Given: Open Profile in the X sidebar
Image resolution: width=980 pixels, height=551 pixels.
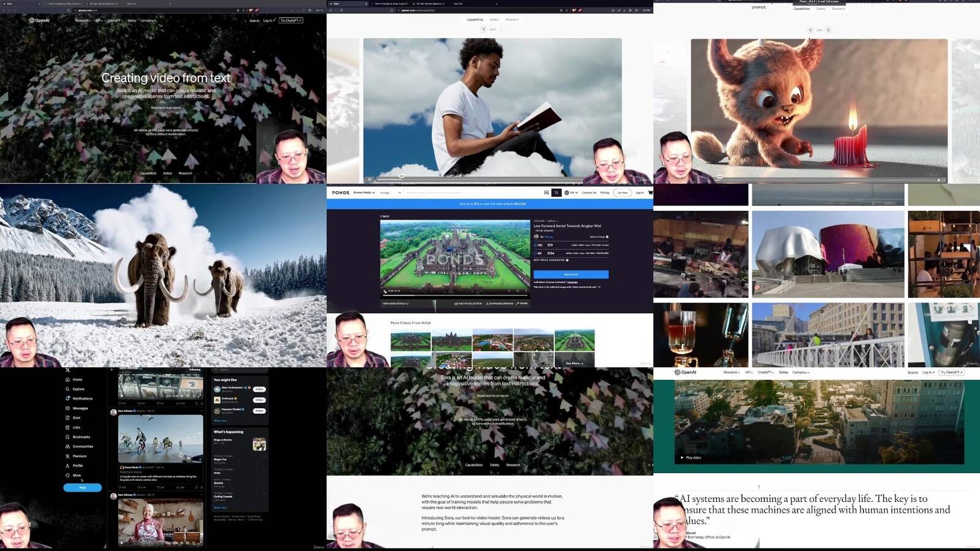Looking at the screenshot, I should 74,466.
